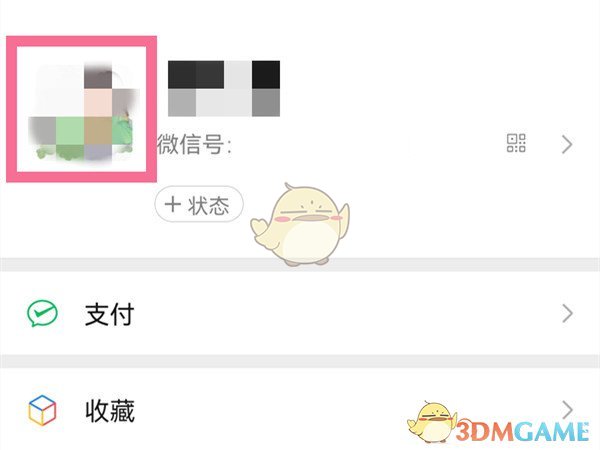Expand the 收藏 row chevron

(x=568, y=409)
